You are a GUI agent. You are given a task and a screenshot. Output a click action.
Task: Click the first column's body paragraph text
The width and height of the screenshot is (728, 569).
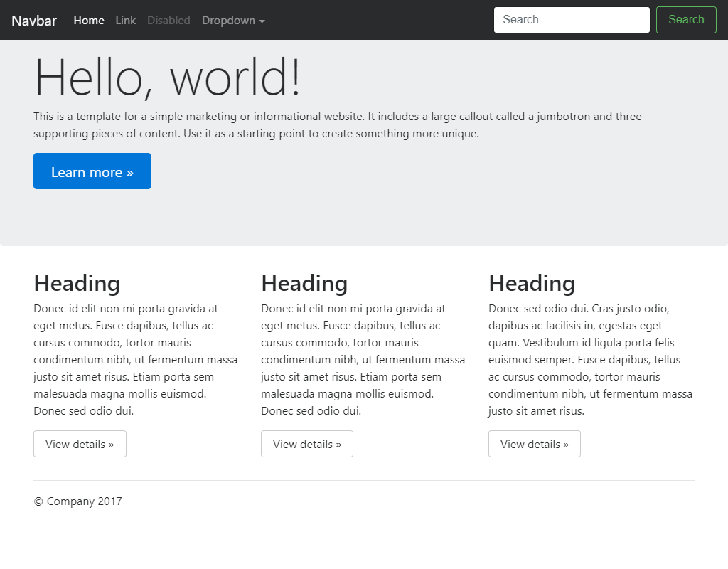click(135, 360)
